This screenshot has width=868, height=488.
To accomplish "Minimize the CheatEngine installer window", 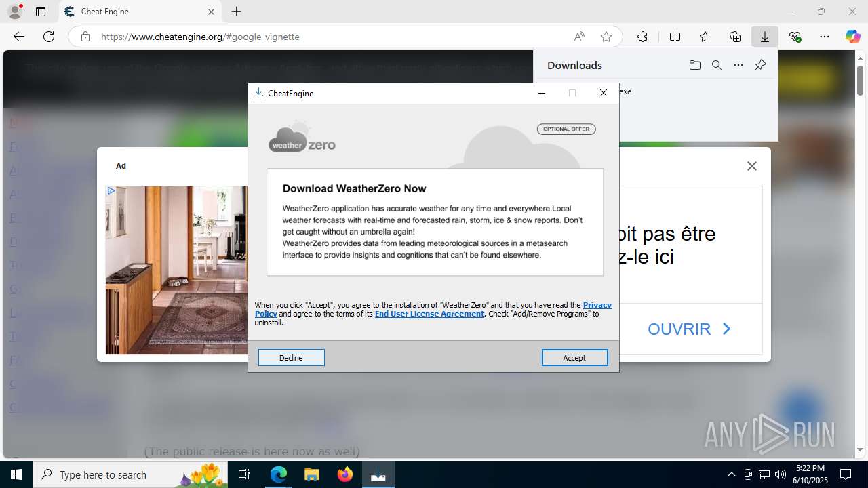I will [x=541, y=94].
